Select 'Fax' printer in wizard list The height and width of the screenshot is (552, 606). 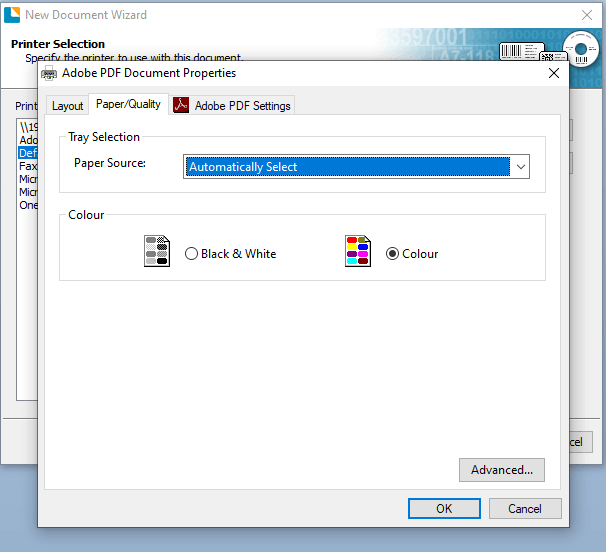[28, 166]
